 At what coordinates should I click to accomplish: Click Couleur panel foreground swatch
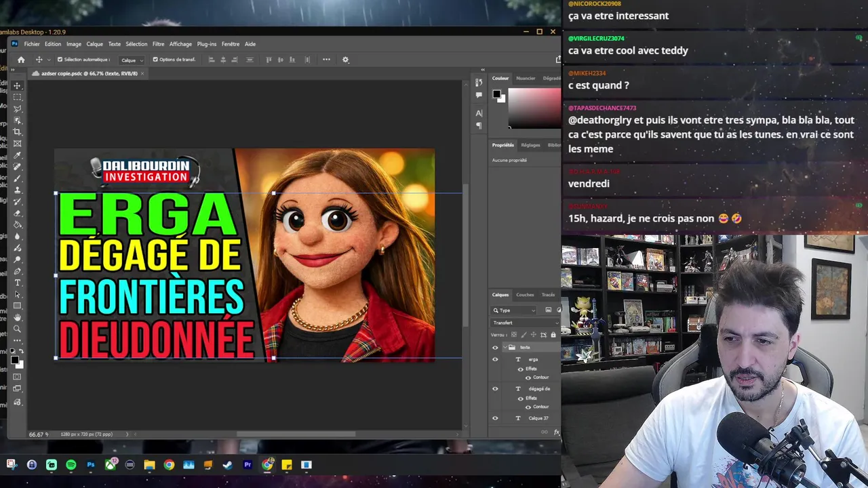[x=497, y=94]
